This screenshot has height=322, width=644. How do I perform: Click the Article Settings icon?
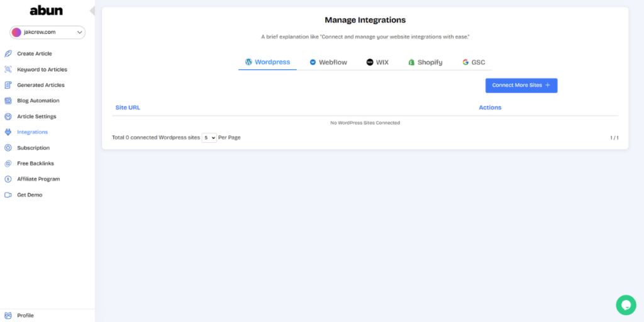(x=8, y=116)
